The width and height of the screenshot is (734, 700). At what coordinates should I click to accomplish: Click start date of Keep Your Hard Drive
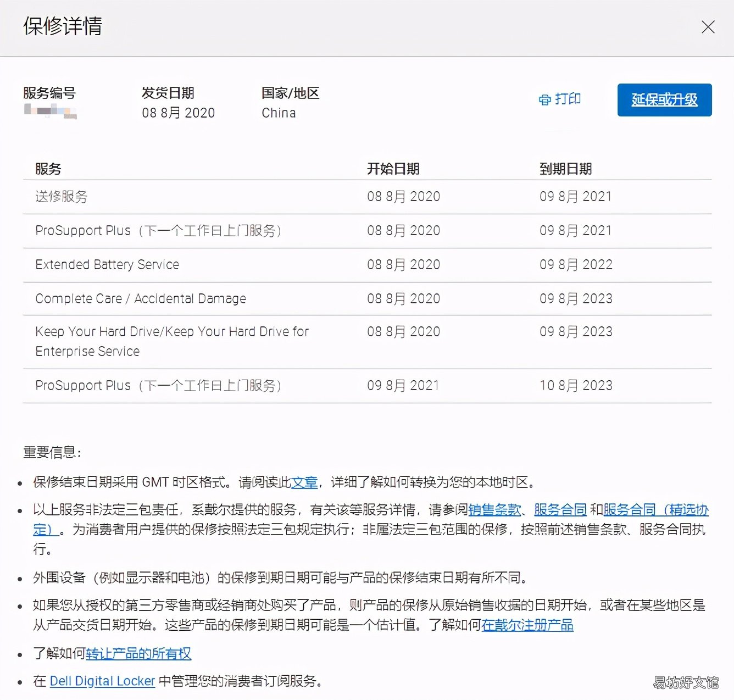404,332
